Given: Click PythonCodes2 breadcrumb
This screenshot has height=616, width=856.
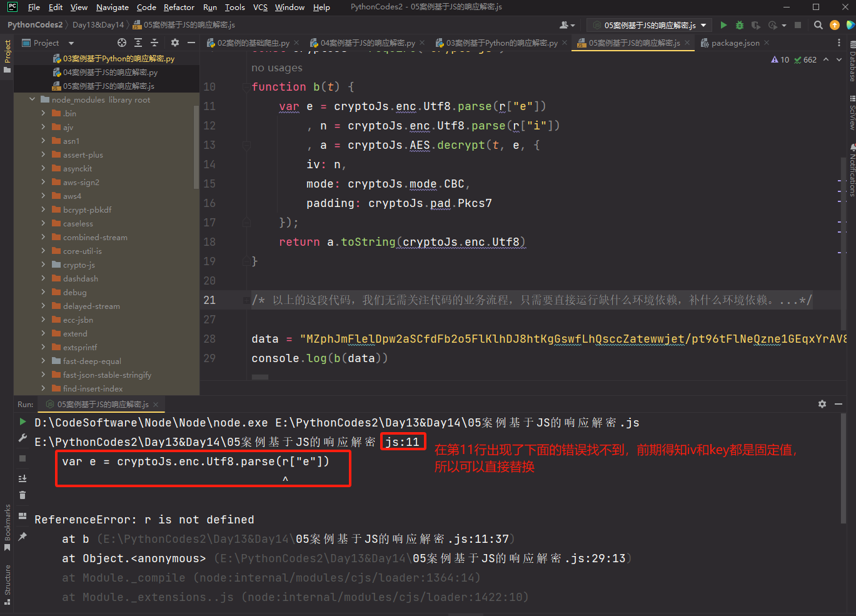Looking at the screenshot, I should pos(35,25).
